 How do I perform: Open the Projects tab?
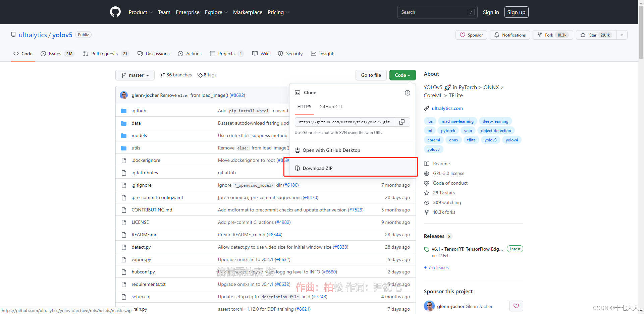click(x=227, y=54)
